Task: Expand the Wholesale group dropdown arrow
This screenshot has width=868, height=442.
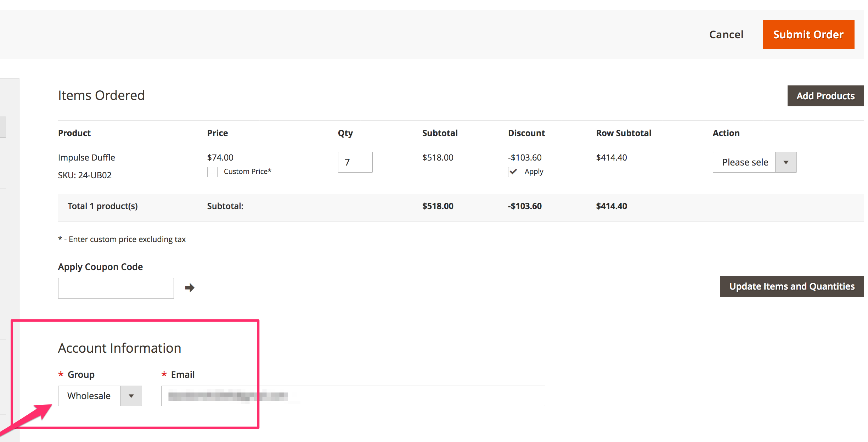Action: coord(131,396)
